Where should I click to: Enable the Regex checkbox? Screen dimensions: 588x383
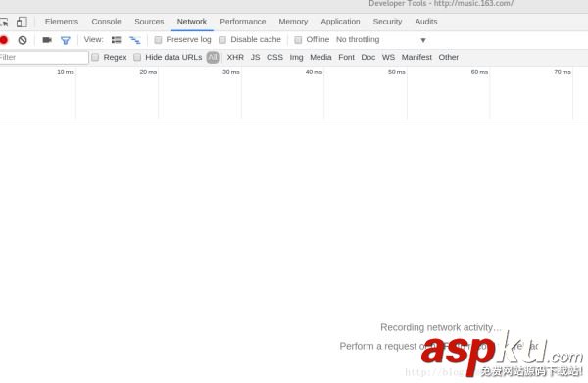(95, 58)
